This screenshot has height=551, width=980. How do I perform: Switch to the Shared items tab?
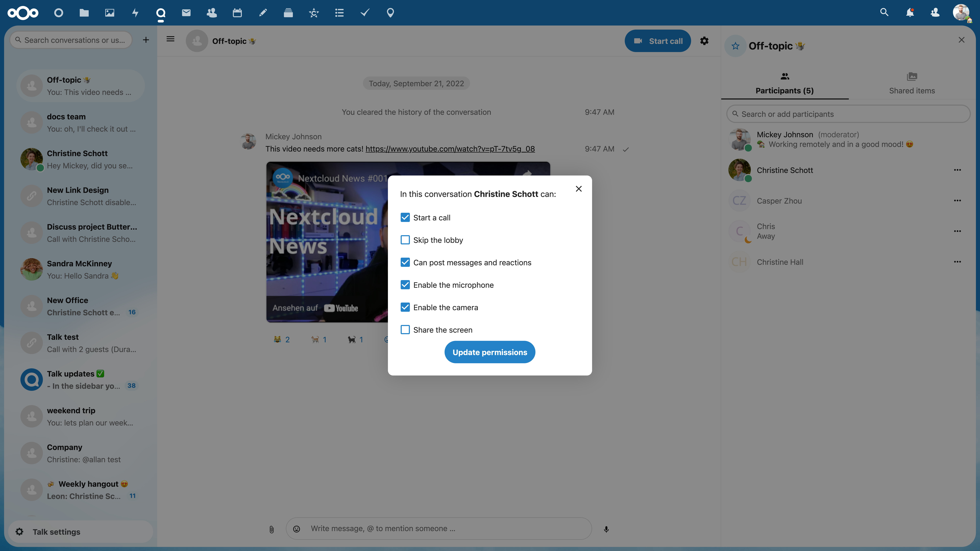click(912, 83)
